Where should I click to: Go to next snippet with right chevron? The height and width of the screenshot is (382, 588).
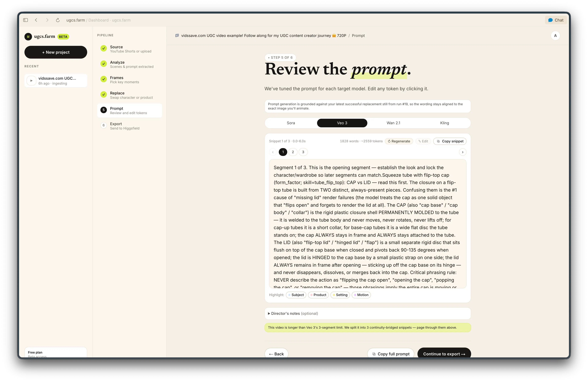coord(463,152)
